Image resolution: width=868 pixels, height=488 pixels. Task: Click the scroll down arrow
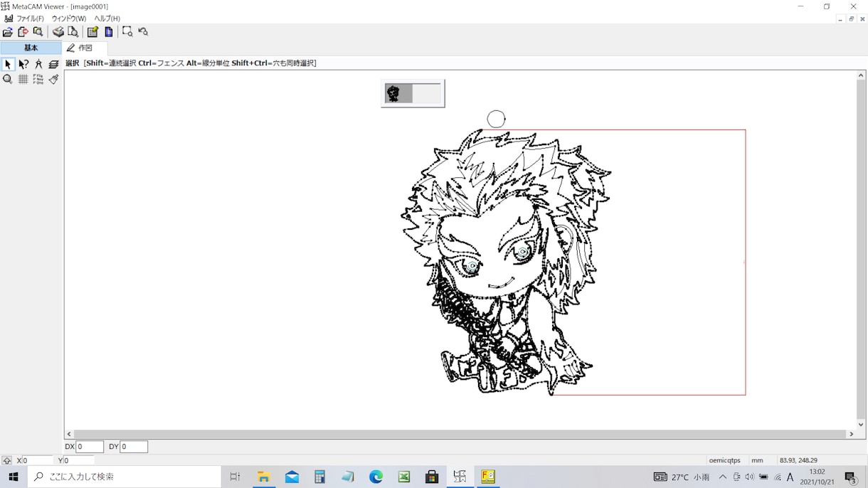[x=861, y=425]
